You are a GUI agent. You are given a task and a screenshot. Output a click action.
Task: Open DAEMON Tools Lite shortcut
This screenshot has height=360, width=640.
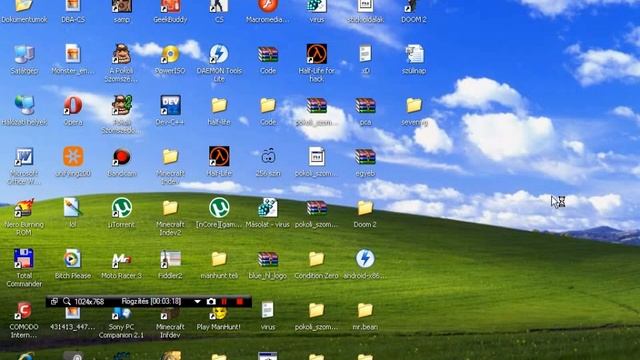219,55
